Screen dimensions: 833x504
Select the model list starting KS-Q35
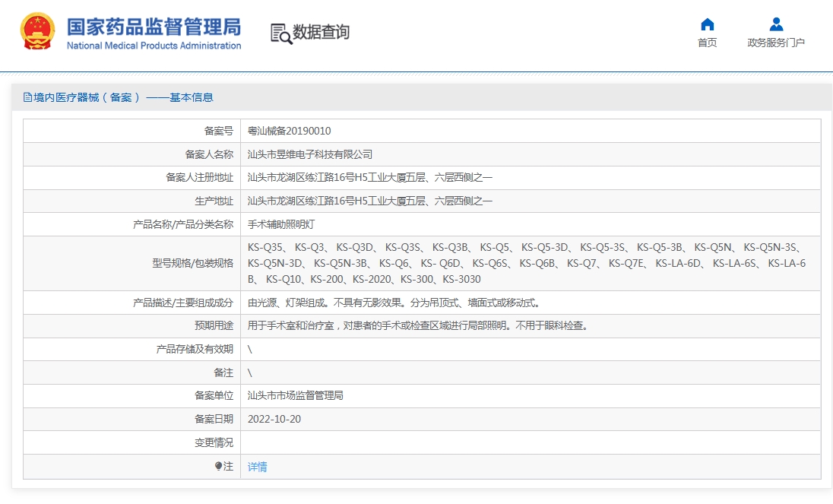coord(527,264)
